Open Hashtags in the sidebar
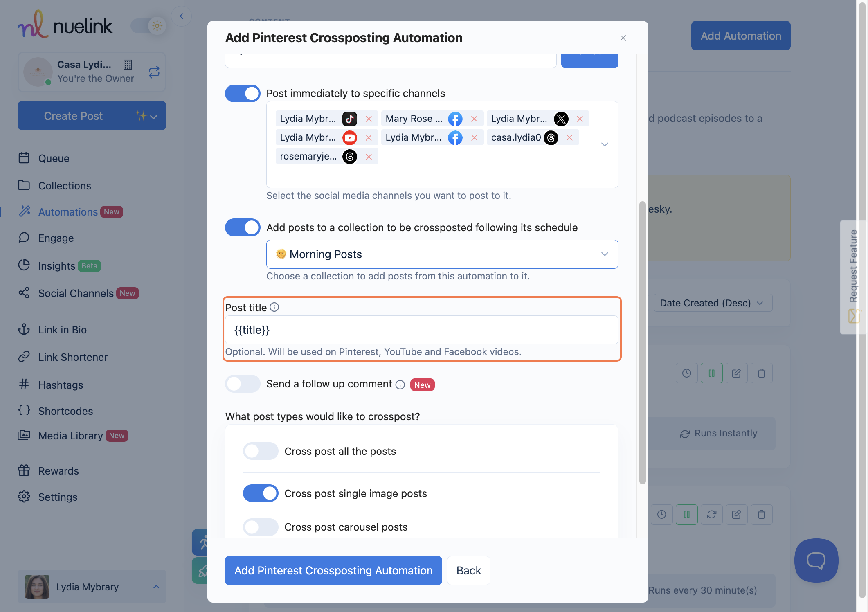868x612 pixels. (61, 385)
